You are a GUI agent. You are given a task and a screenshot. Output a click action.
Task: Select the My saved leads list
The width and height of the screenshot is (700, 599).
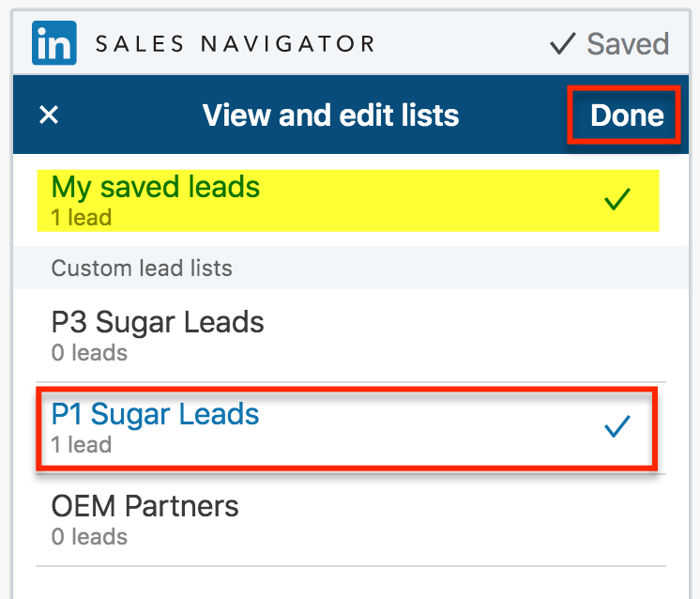pyautogui.click(x=156, y=187)
